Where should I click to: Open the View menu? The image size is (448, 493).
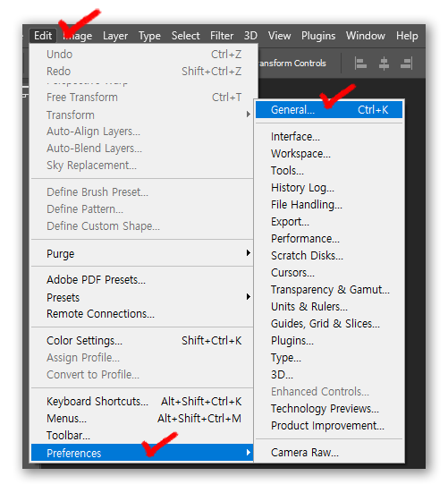[279, 36]
